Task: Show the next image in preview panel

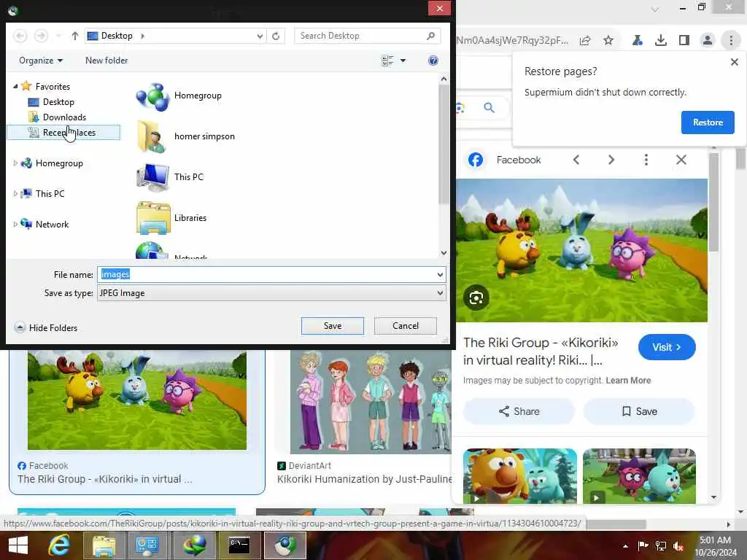Action: point(611,160)
